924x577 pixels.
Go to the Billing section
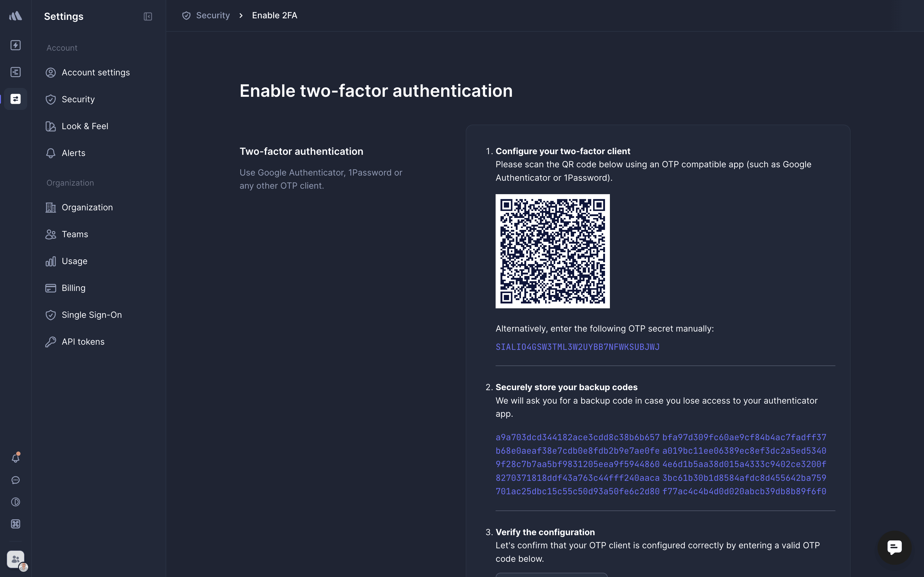74,288
